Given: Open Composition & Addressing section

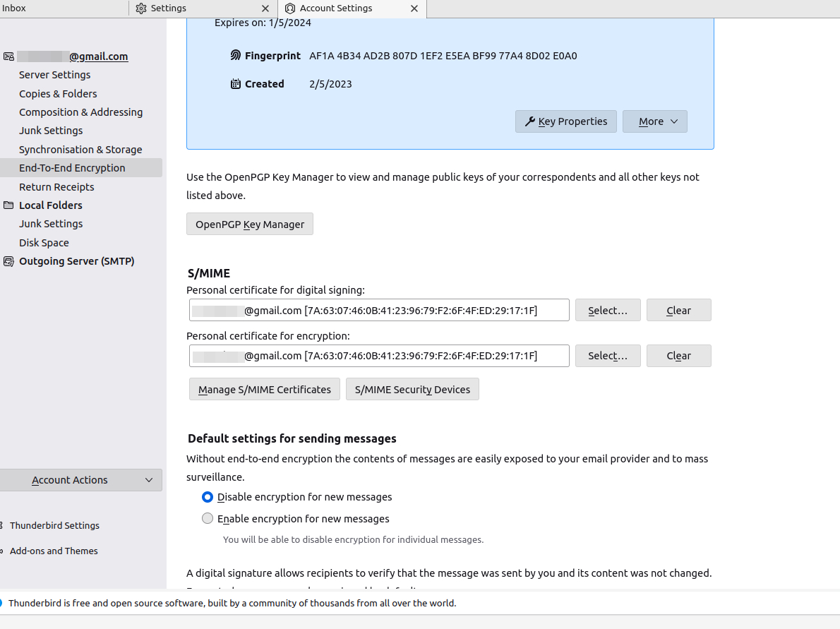Looking at the screenshot, I should (81, 112).
